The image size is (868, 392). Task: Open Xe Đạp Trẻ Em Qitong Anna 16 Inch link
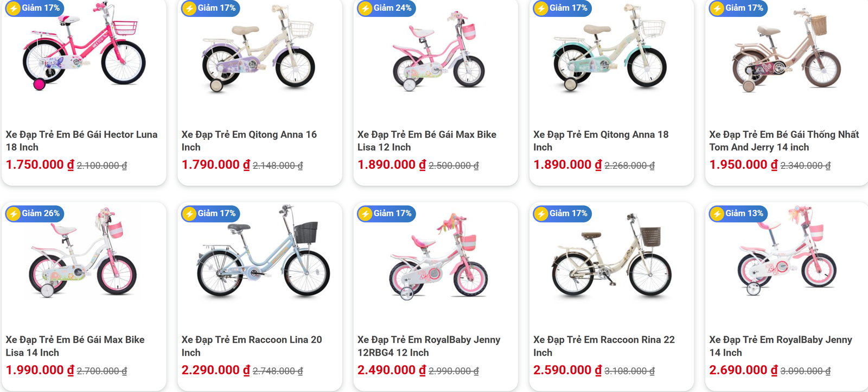tap(249, 141)
